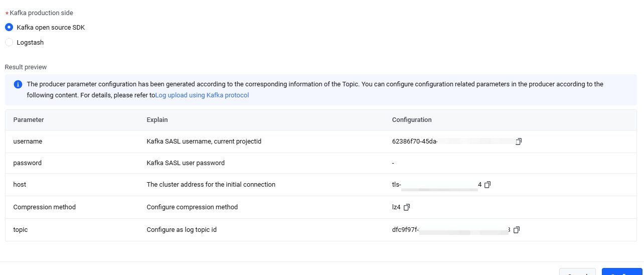The image size is (644, 275).
Task: Select Kafka open source SDK option
Action: (x=9, y=28)
